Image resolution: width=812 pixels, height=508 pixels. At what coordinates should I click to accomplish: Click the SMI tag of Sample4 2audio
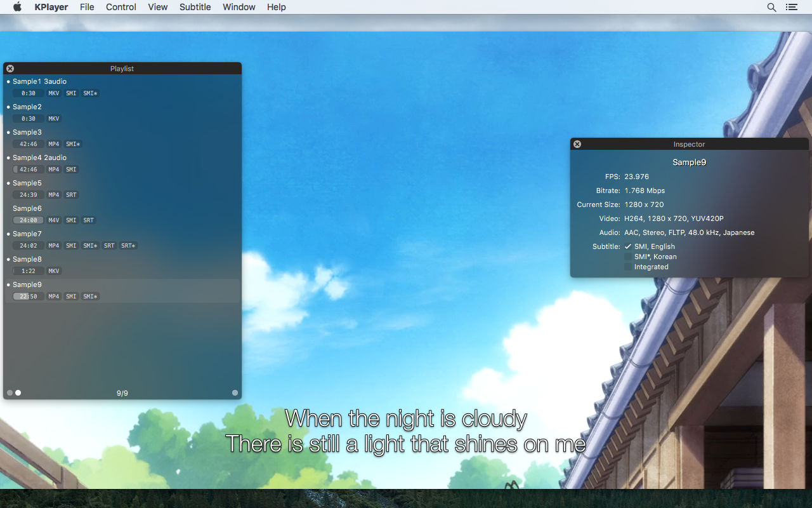(x=71, y=170)
